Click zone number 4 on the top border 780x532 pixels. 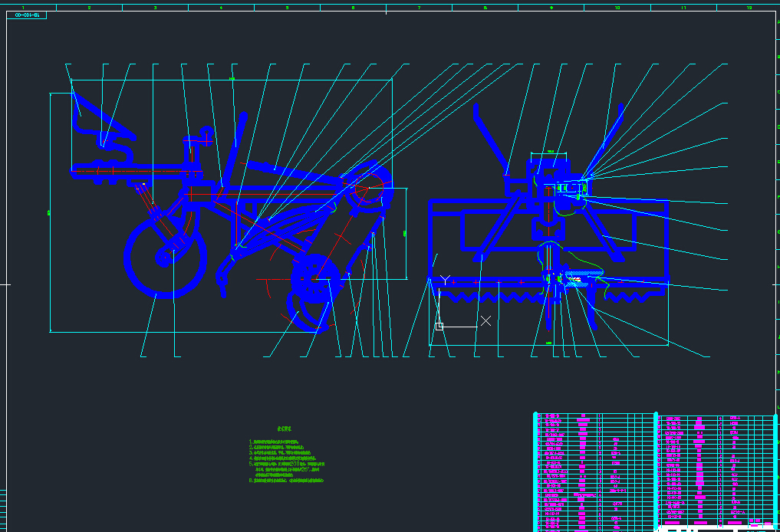coord(221,8)
